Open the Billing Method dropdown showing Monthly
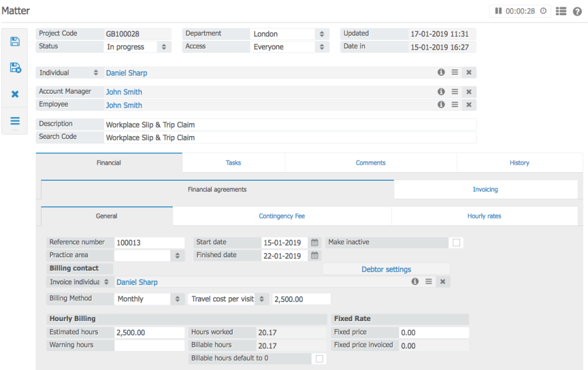The height and width of the screenshot is (370, 588). click(x=176, y=298)
